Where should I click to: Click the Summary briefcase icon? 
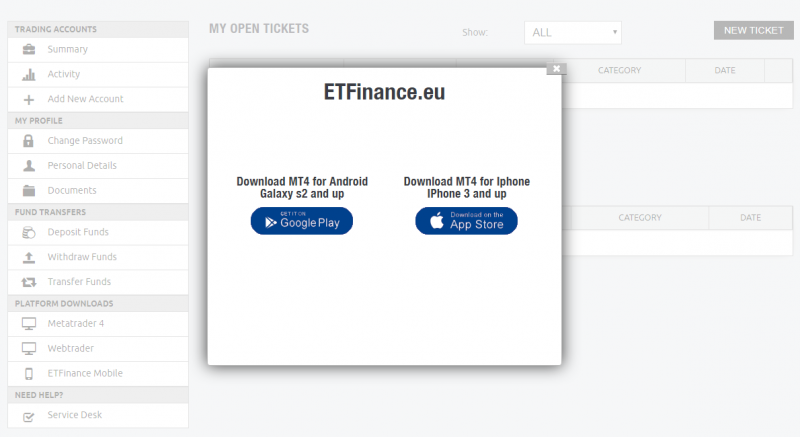click(29, 49)
